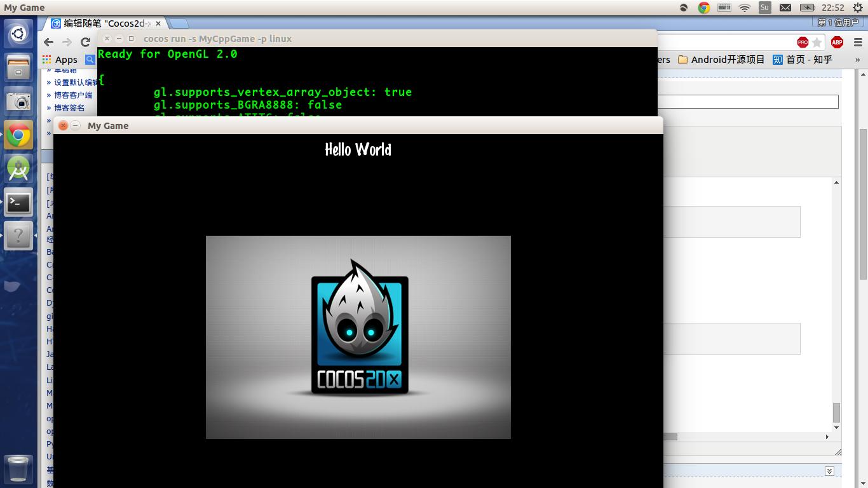This screenshot has height=488, width=868.
Task: Click the editor horizontal scrollbar thumb
Action: point(670,437)
